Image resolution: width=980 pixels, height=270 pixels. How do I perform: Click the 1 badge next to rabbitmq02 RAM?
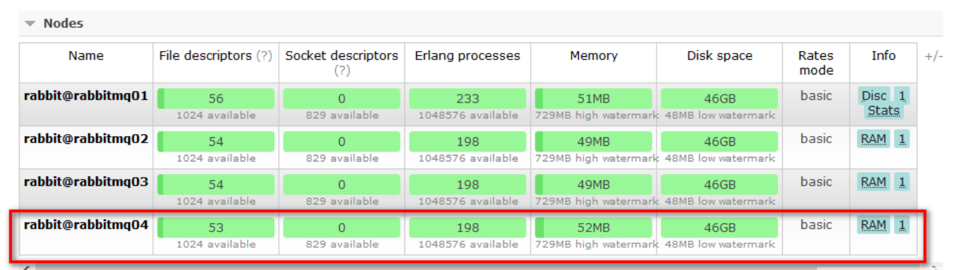[x=902, y=139]
